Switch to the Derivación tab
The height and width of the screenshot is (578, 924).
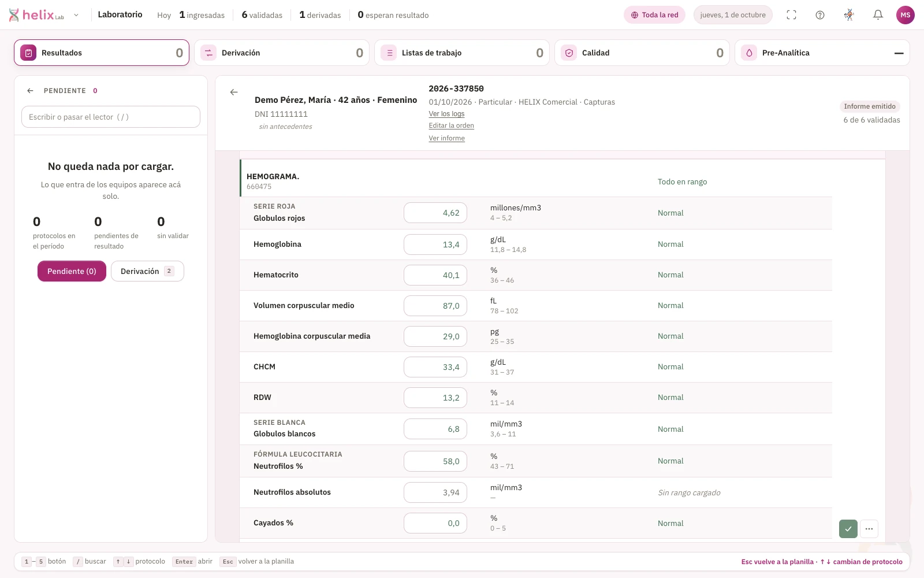[282, 53]
